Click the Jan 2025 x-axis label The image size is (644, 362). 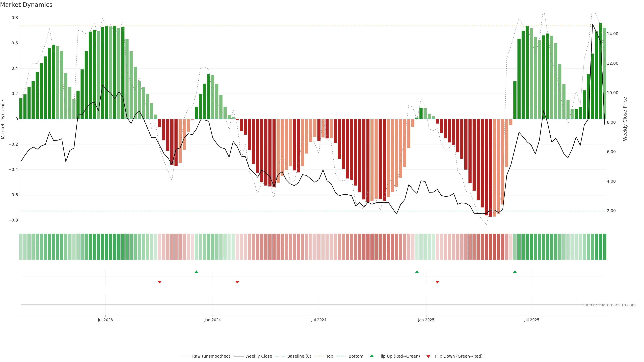point(426,320)
